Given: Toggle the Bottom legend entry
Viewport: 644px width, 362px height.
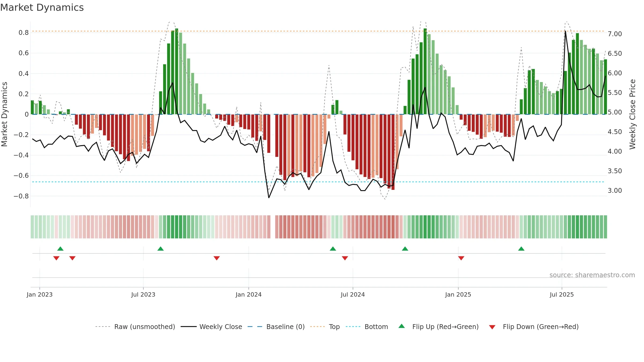Looking at the screenshot, I should pos(367,327).
